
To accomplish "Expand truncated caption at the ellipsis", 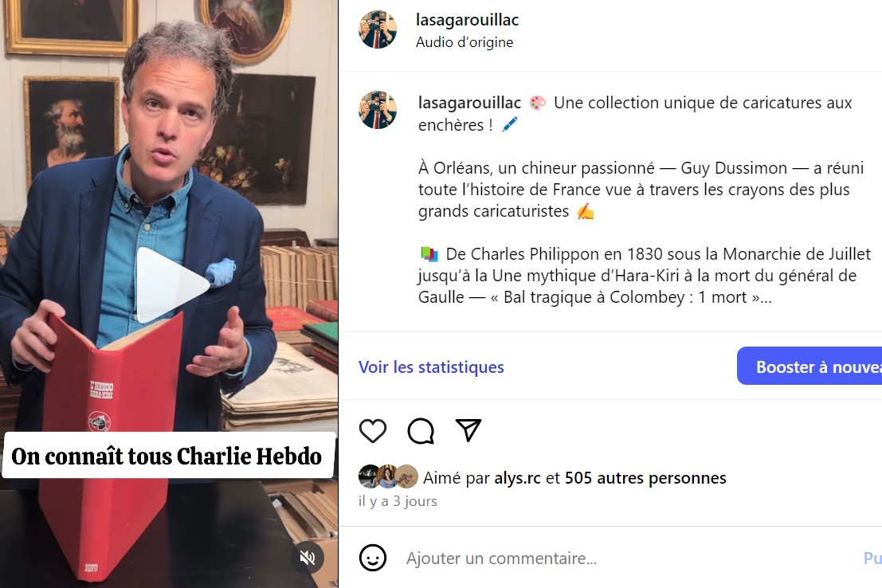I will 766,297.
